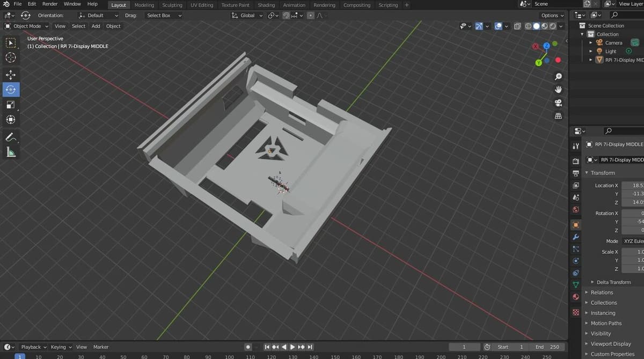
Task: Toggle X-Ray mode in viewport header
Action: tap(517, 26)
